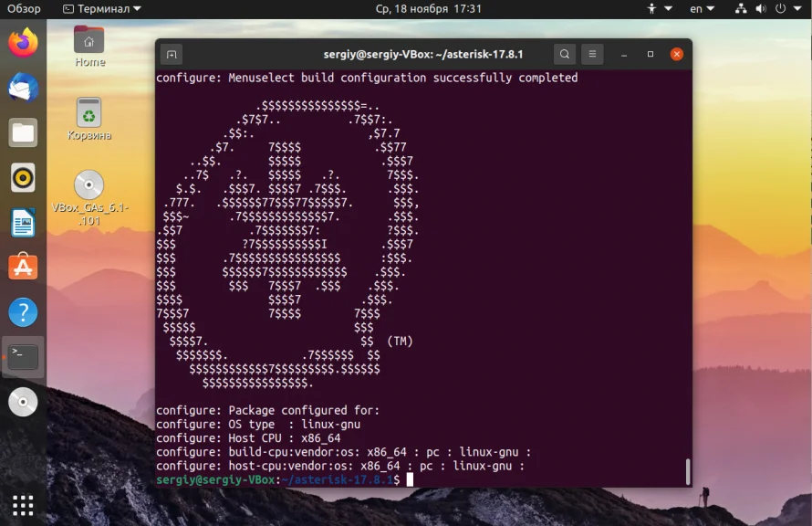
Task: Click the volume speaker icon
Action: coord(761,9)
